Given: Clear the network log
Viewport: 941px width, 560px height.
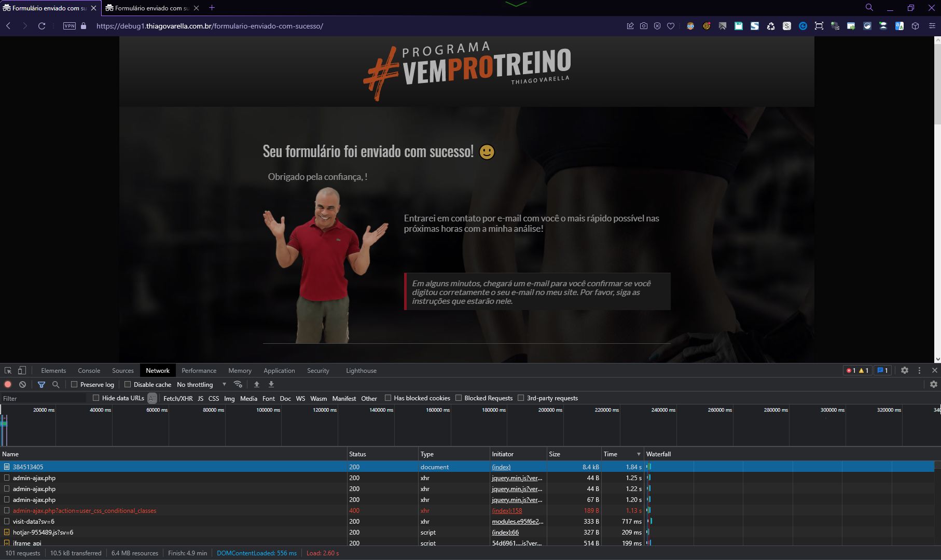Looking at the screenshot, I should tap(22, 385).
